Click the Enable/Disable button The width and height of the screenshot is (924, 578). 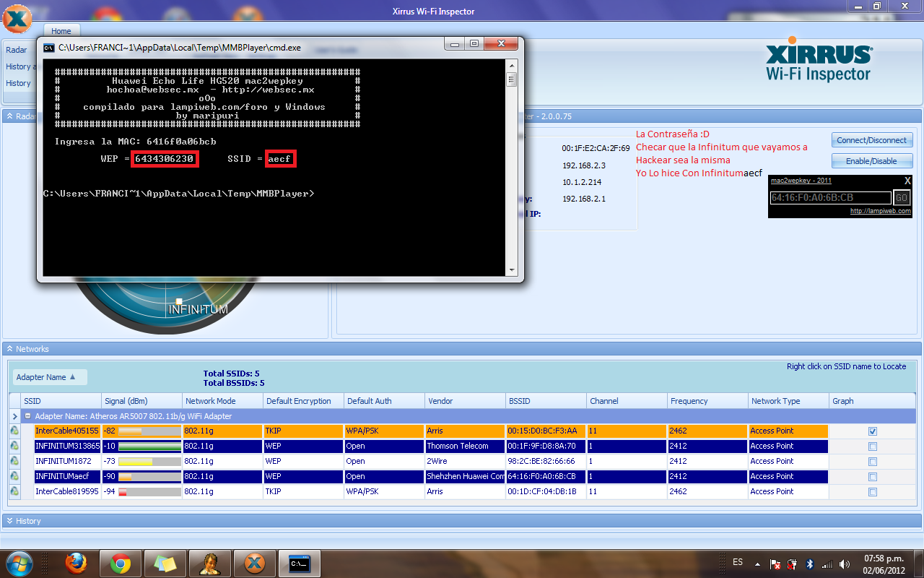coord(872,161)
